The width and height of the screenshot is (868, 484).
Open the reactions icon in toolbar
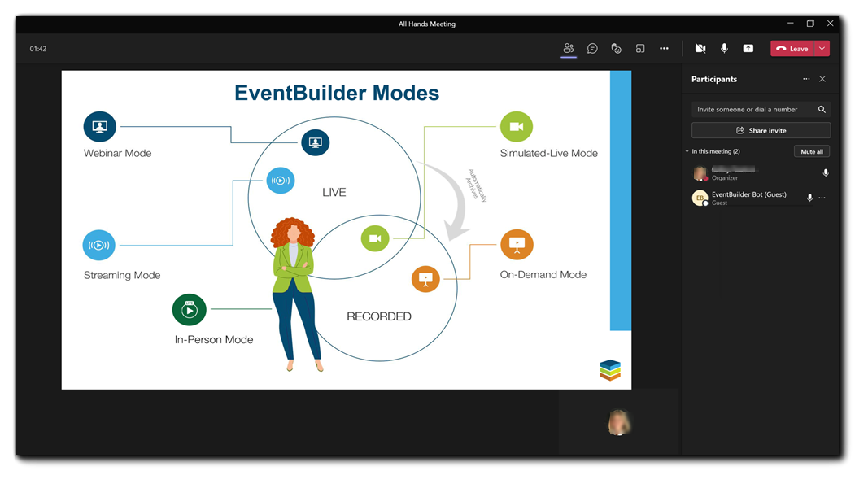616,49
